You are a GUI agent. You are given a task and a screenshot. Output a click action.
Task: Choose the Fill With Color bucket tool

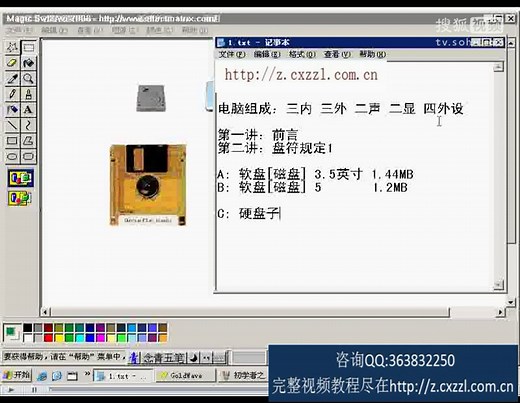point(29,63)
